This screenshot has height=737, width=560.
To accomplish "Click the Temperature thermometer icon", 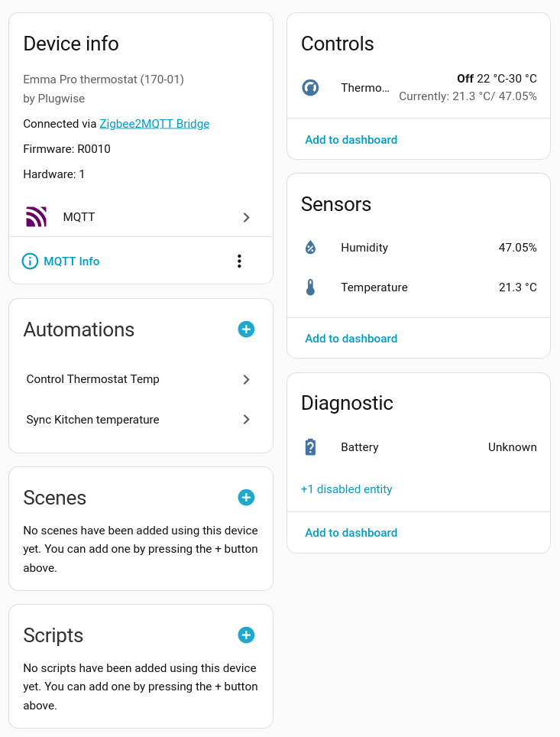I will coord(310,287).
